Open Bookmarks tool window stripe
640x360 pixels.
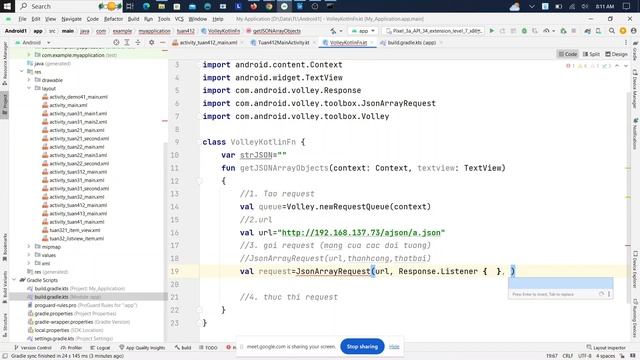4,247
